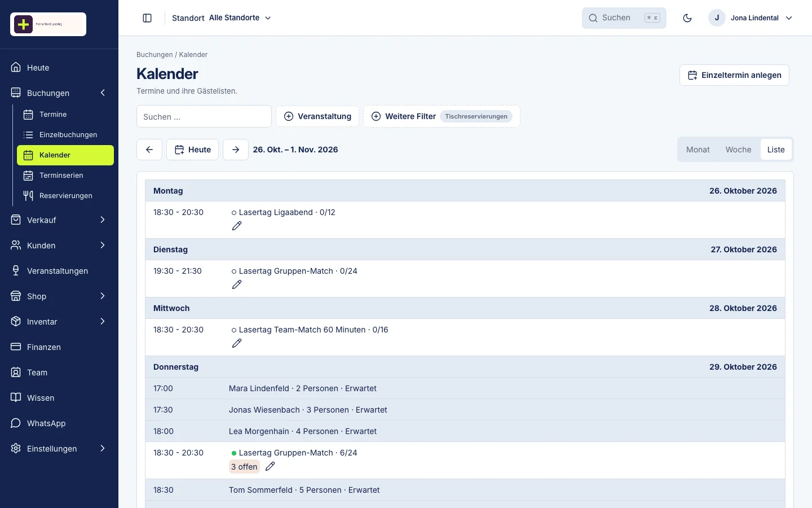Edit Thursday's Gruppen-Match 6/24 pencil icon
812x508 pixels.
click(x=270, y=466)
